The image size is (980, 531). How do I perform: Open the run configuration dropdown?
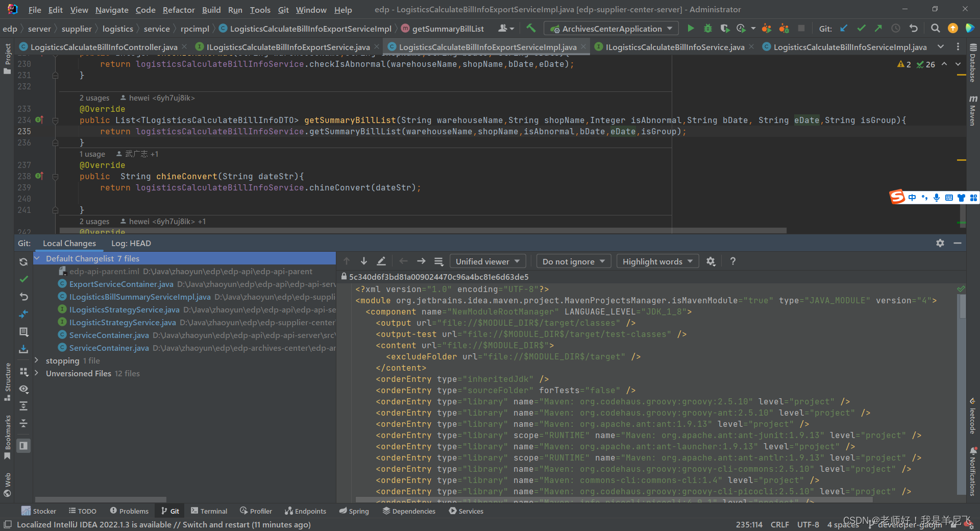point(611,29)
